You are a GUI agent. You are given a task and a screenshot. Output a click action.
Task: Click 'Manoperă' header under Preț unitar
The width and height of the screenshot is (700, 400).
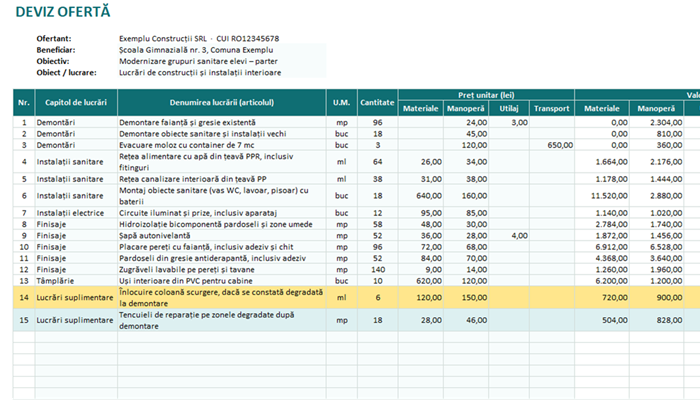click(466, 108)
